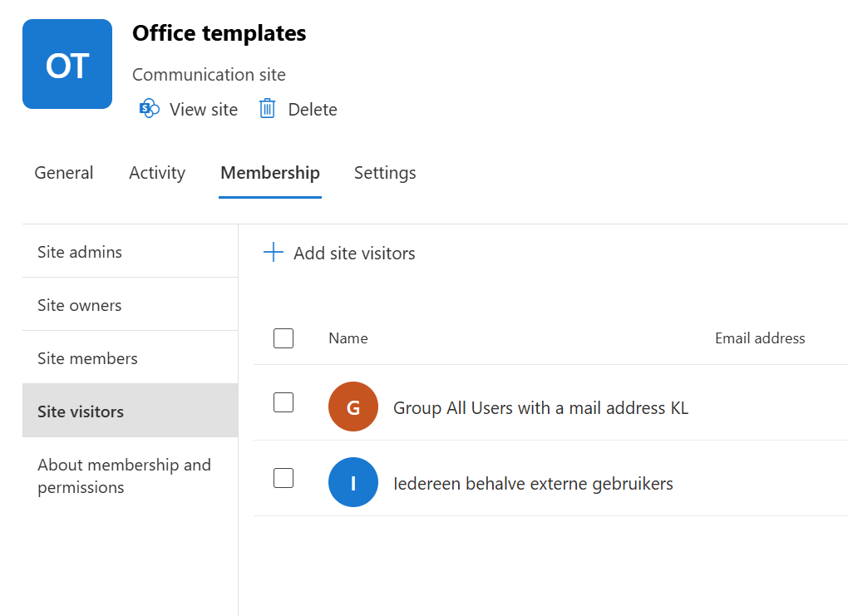Image resolution: width=848 pixels, height=616 pixels.
Task: Click the SharePoint View site icon
Action: coord(150,109)
